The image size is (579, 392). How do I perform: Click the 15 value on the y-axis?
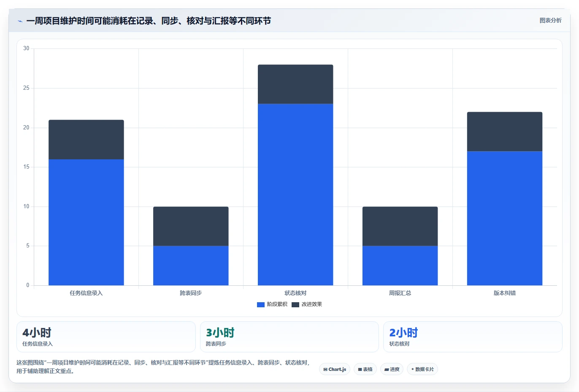(x=26, y=167)
